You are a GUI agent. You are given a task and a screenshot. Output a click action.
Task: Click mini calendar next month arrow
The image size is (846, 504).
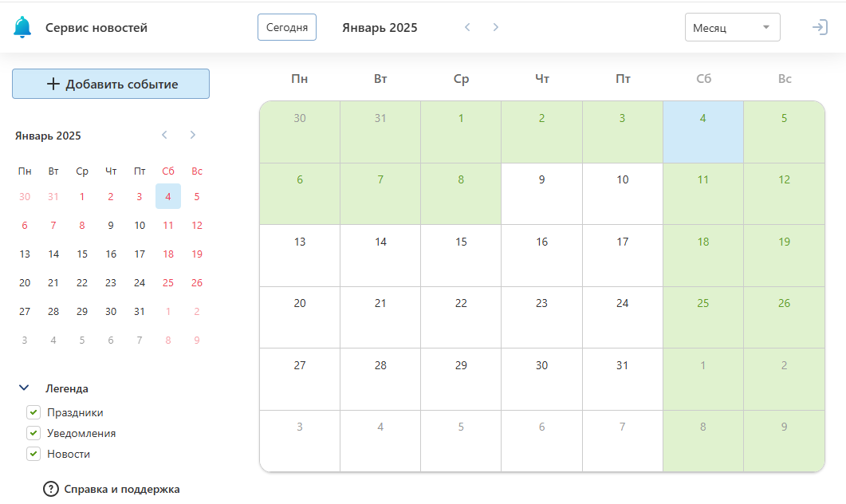click(x=193, y=135)
